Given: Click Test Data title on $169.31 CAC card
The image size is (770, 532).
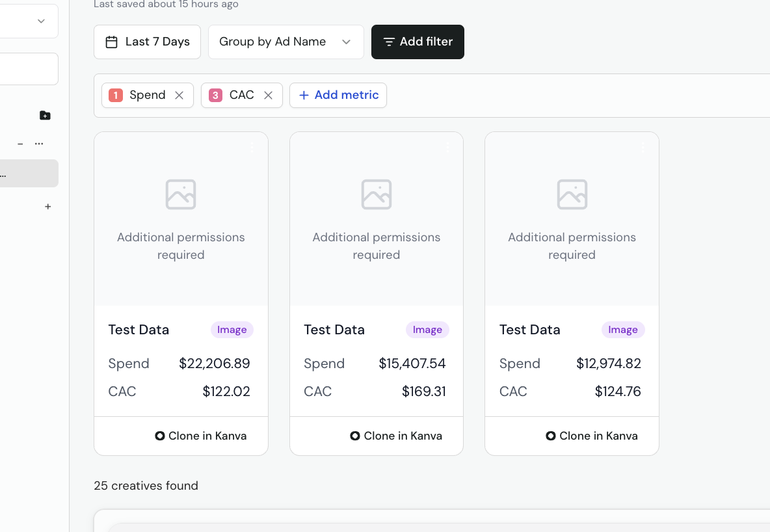Looking at the screenshot, I should pyautogui.click(x=334, y=330).
